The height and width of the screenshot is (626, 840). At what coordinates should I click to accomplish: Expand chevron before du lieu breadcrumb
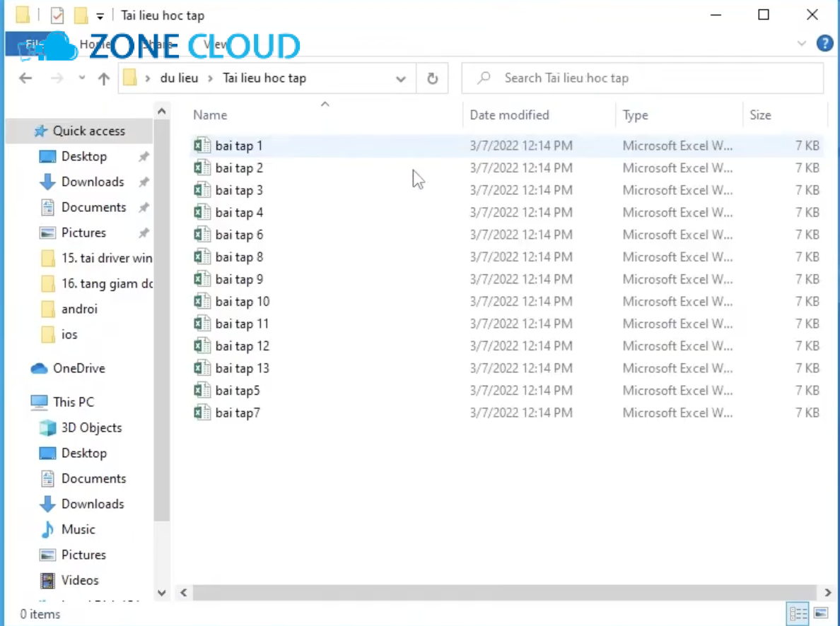(147, 78)
